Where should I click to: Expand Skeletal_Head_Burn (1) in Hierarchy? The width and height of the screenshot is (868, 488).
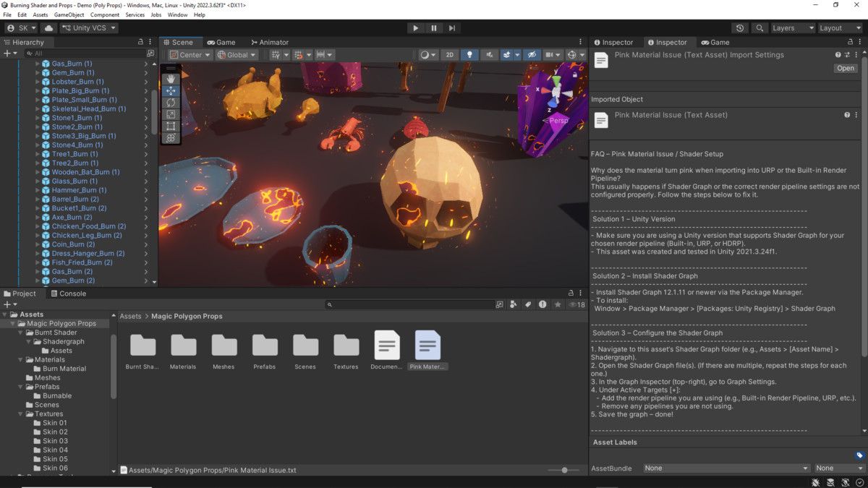pyautogui.click(x=38, y=109)
